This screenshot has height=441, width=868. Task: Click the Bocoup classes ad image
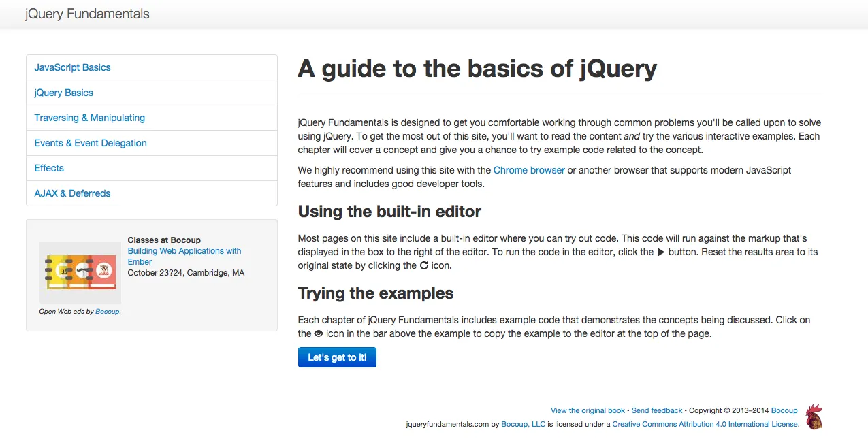coord(80,272)
